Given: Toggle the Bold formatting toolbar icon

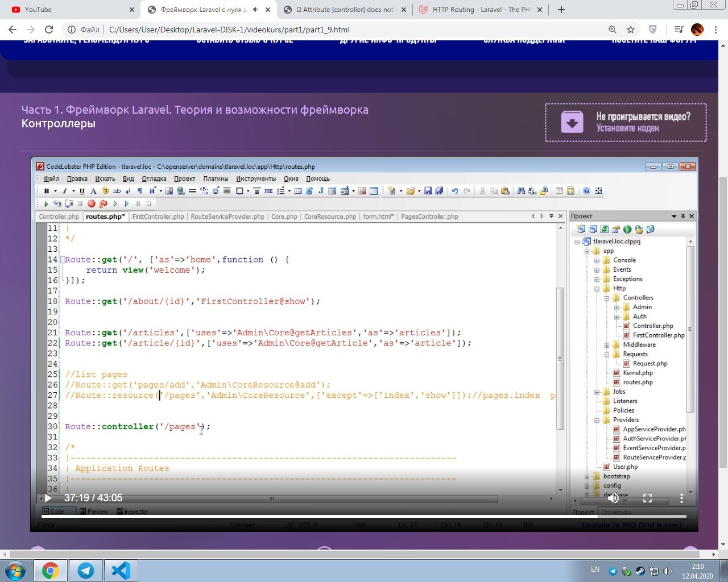Looking at the screenshot, I should tap(46, 191).
